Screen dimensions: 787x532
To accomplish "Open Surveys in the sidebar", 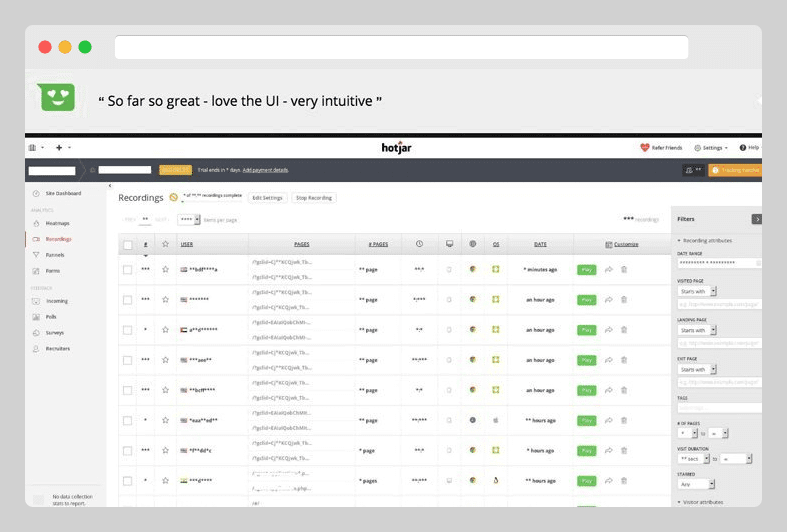I will [x=55, y=333].
